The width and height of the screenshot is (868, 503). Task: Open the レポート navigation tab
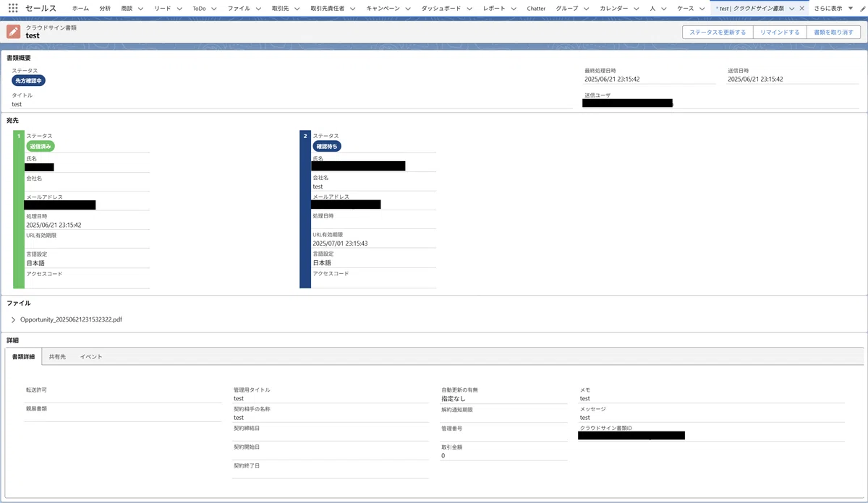coord(494,8)
